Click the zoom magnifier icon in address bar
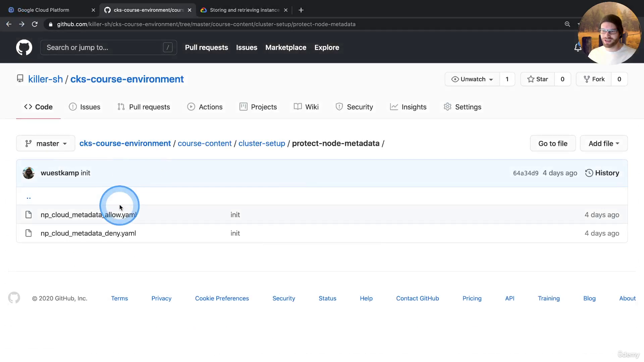 click(x=567, y=24)
